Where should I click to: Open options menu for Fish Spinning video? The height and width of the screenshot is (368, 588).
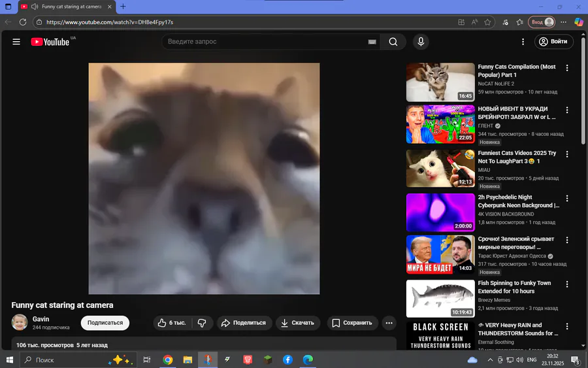(567, 284)
